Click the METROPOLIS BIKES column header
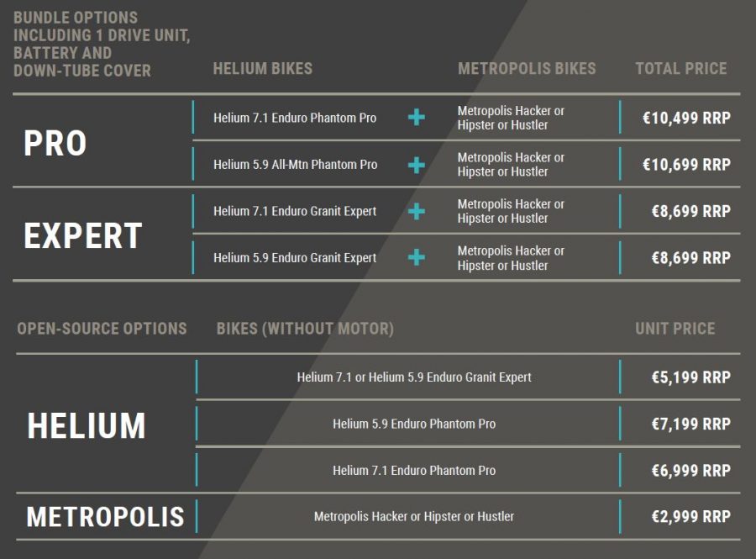Screen dimensions: 756x559 (x=527, y=68)
